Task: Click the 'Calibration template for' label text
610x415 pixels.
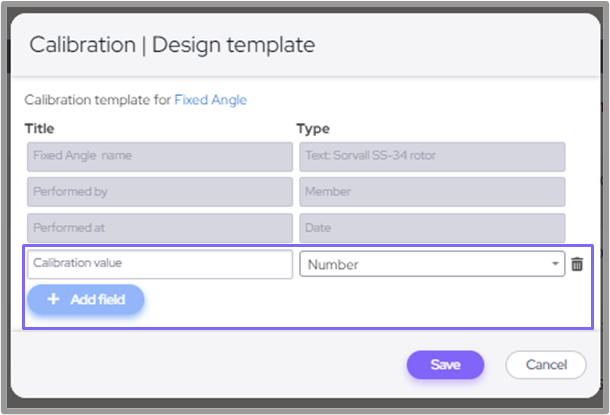Action: [97, 100]
